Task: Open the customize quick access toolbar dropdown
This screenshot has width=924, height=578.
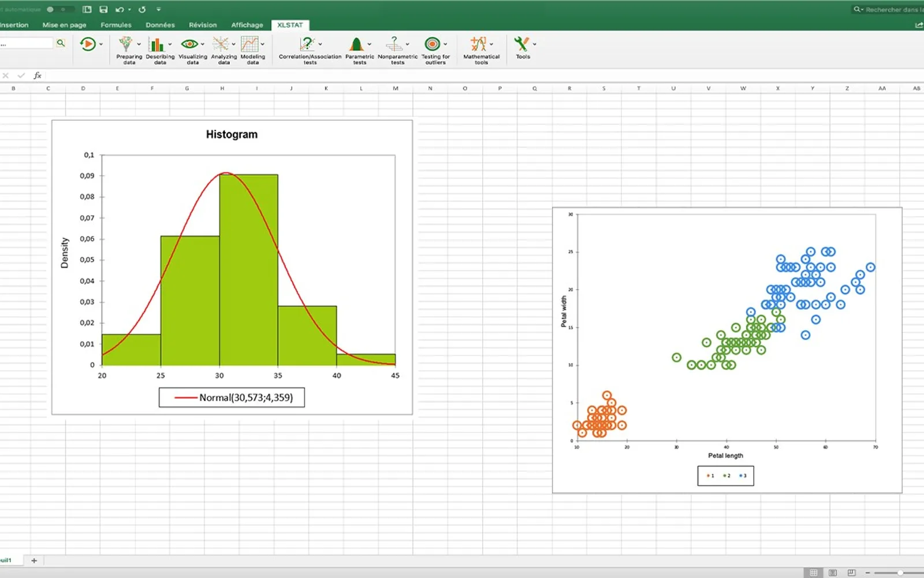Action: (158, 9)
